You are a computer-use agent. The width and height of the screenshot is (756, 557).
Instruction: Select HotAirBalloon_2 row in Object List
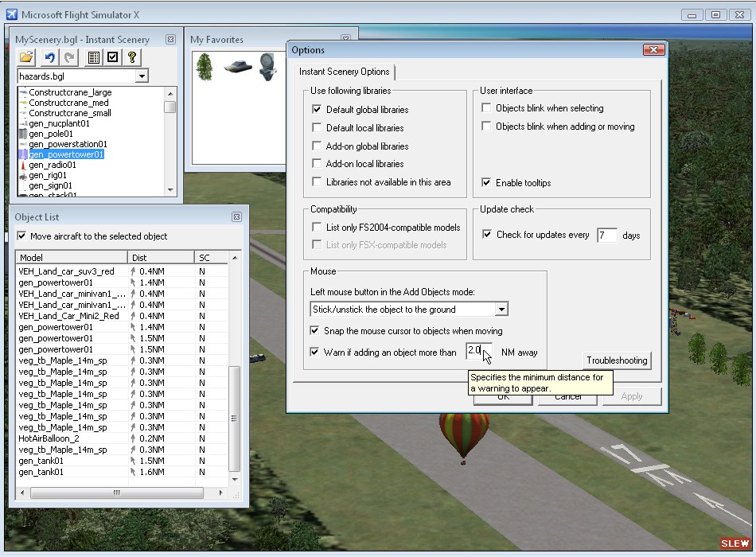click(122, 438)
